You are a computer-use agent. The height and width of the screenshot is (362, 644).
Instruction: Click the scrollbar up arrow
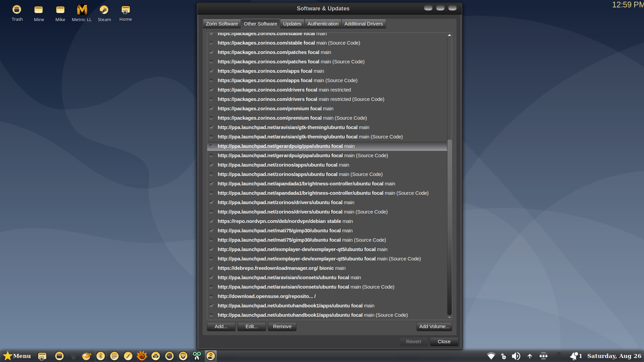coord(449,35)
